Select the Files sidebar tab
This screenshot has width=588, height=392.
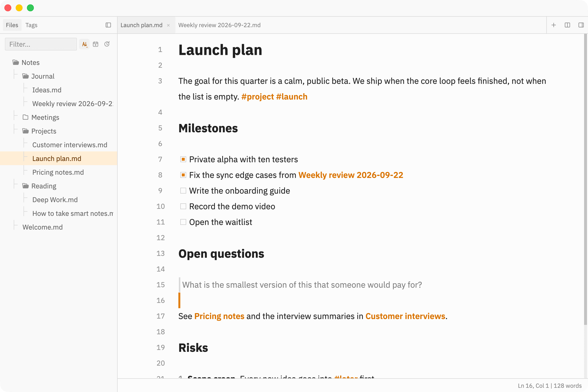pos(12,25)
